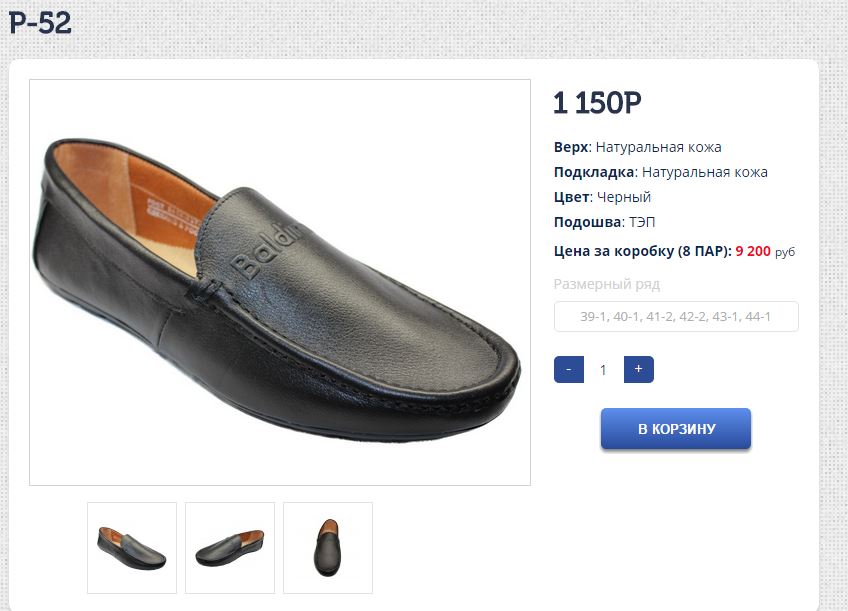
Task: Click the «Подошва: ТЭП» attribute
Action: [x=604, y=222]
